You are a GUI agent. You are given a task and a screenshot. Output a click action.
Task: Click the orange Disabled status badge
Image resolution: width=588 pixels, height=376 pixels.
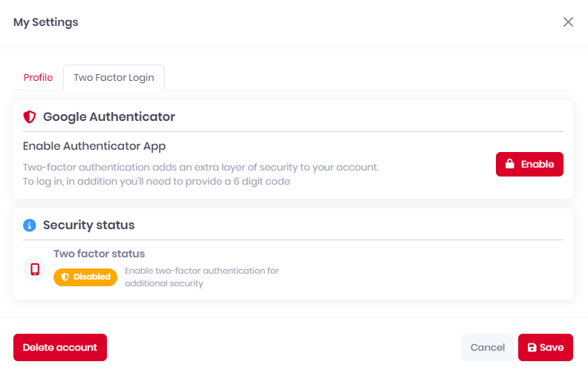pyautogui.click(x=85, y=277)
